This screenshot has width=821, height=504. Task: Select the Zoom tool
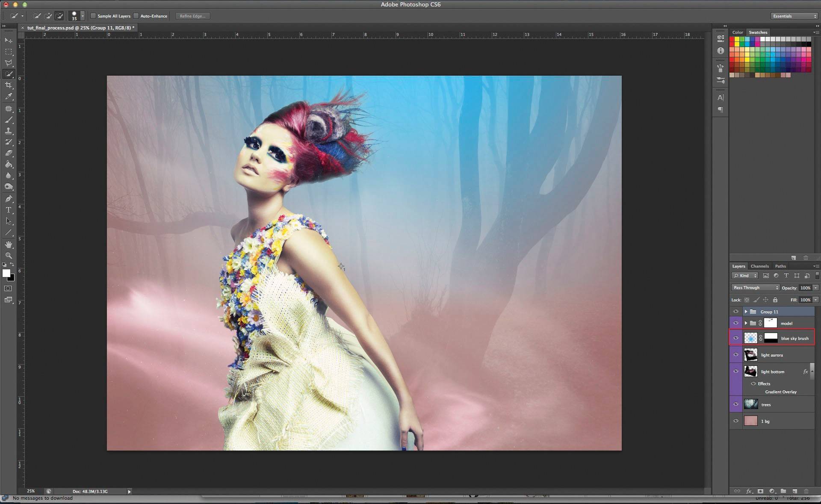(9, 256)
